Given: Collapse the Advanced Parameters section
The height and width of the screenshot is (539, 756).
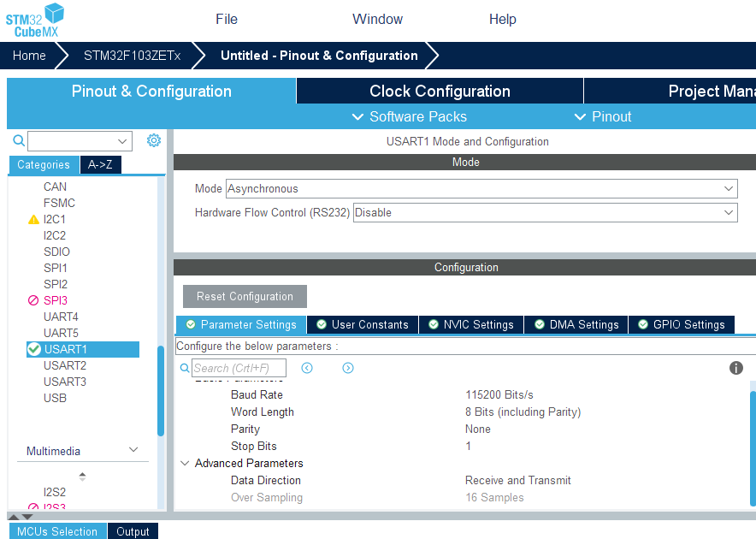Looking at the screenshot, I should coord(185,463).
